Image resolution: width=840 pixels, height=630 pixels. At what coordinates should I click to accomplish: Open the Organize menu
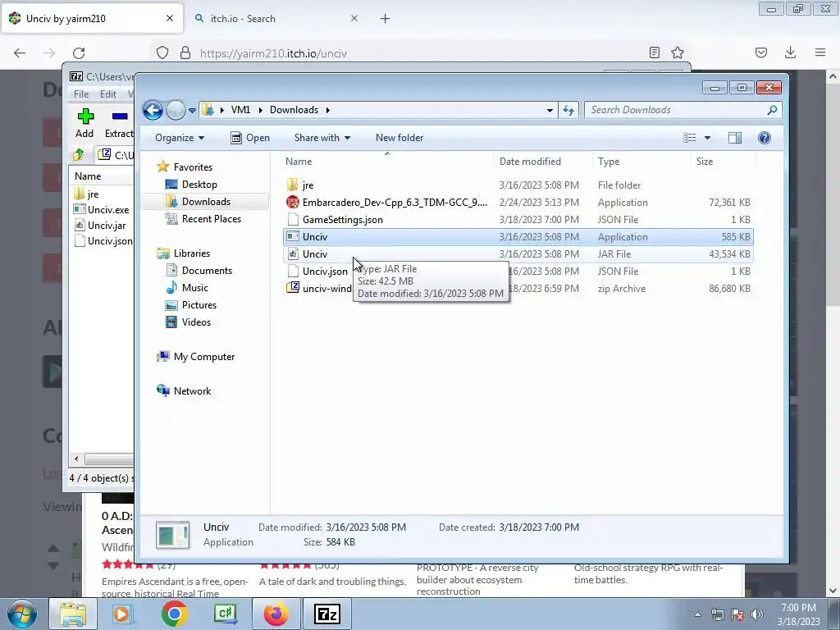[x=180, y=138]
